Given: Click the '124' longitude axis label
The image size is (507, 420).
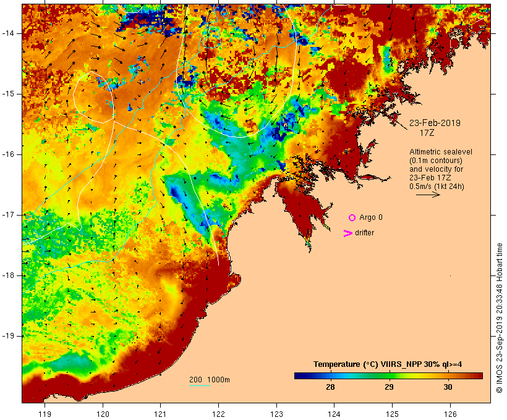Looking at the screenshot, I should (x=334, y=414).
